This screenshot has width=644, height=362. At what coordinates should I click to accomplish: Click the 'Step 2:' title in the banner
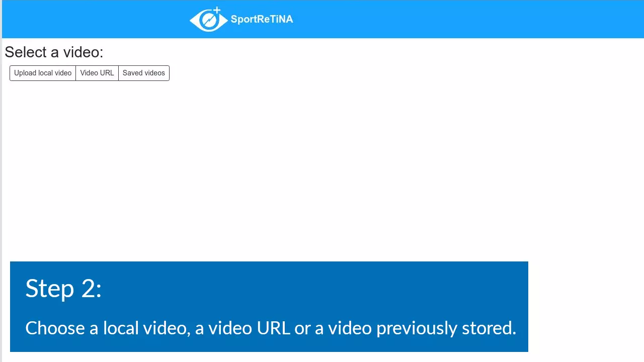coord(63,289)
